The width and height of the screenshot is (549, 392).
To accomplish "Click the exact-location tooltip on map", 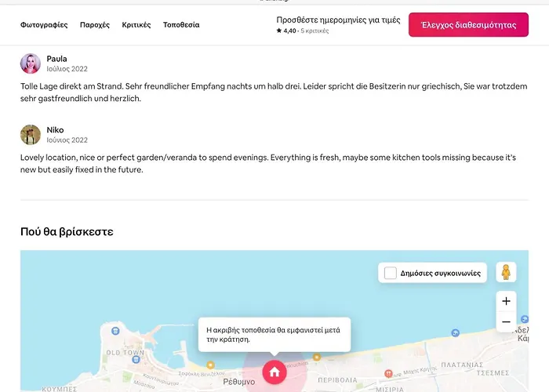I will 273,335.
